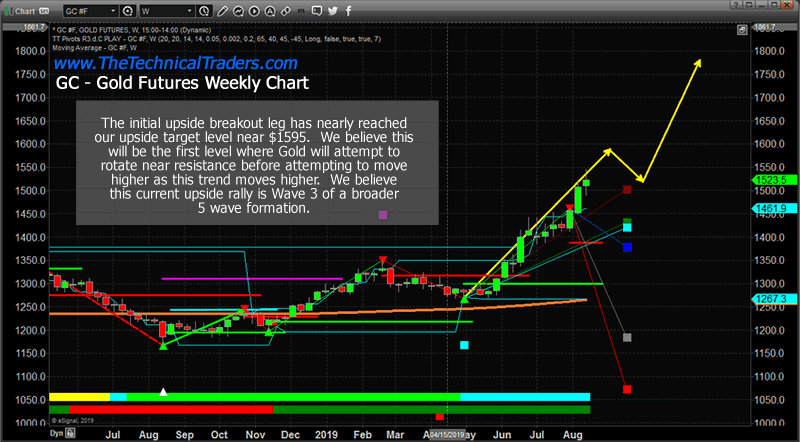The width and height of the screenshot is (800, 442).
Task: Click the chart scale lock icon
Action: click(742, 30)
